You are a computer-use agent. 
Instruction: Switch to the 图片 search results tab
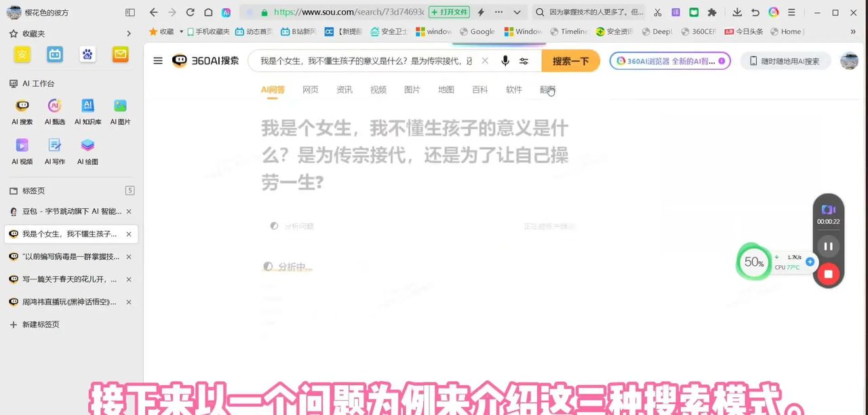click(x=412, y=89)
